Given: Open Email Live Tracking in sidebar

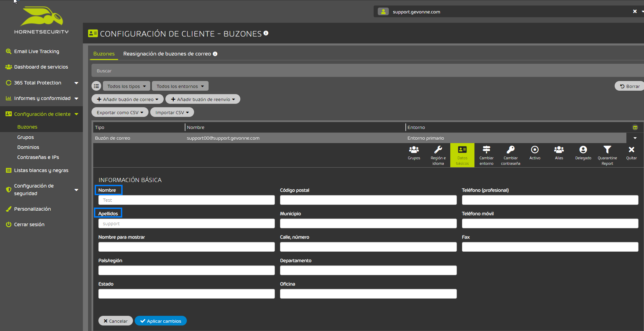Looking at the screenshot, I should pos(37,51).
